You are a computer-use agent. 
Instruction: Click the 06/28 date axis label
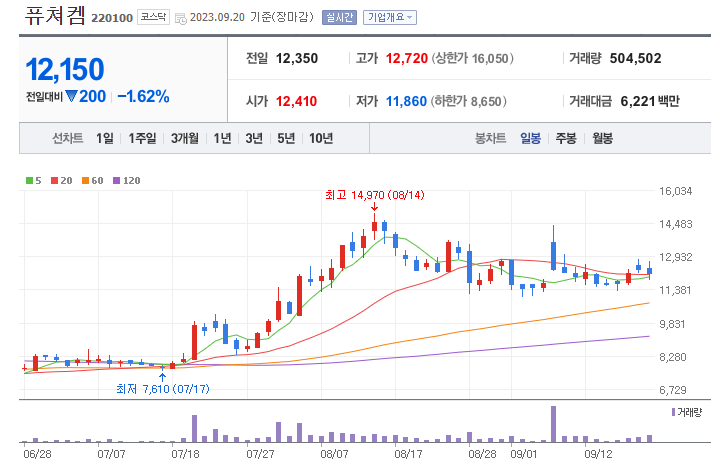pos(37,454)
